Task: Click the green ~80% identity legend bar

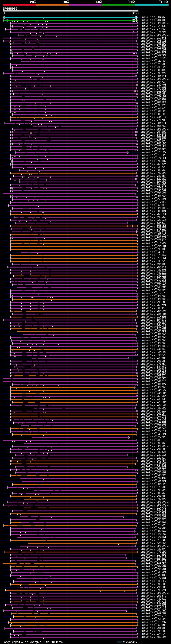Action: (119, 5)
